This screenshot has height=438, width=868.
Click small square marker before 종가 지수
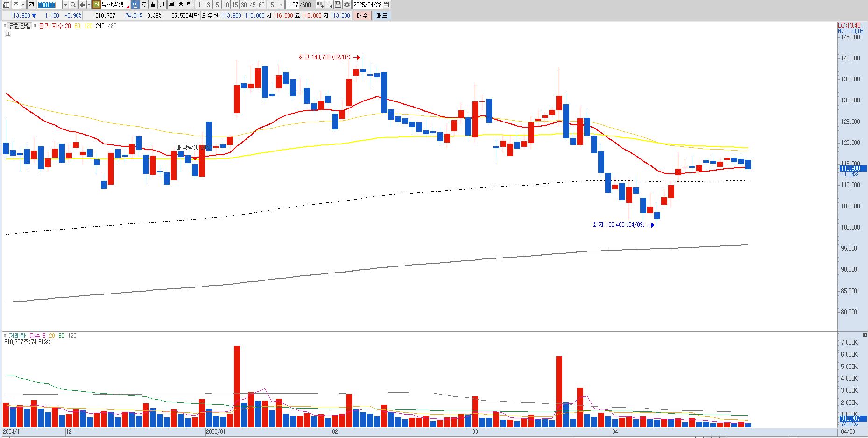click(35, 26)
